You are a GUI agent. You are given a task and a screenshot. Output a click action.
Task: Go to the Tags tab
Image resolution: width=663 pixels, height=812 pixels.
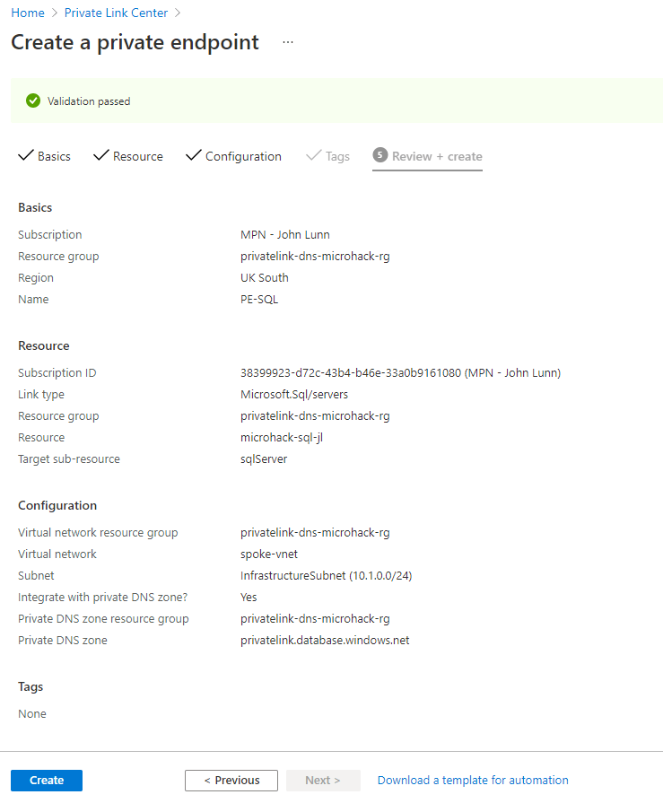pyautogui.click(x=337, y=156)
